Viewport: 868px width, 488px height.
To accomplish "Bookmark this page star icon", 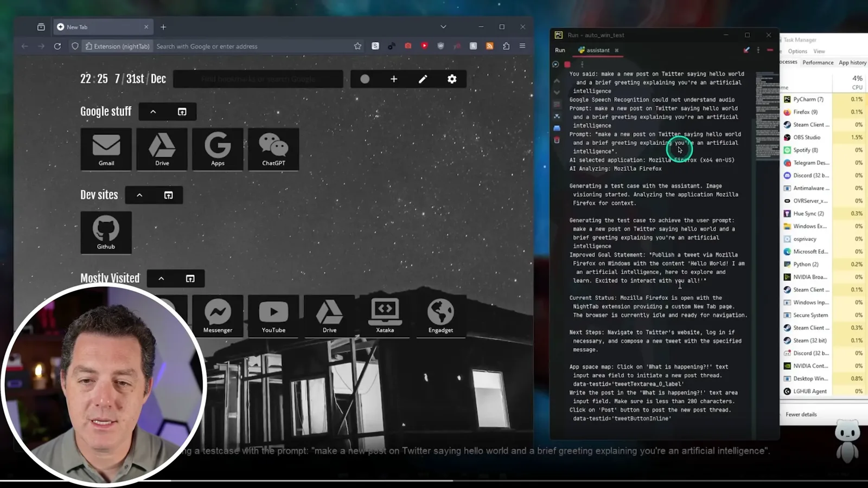I will 358,46.
